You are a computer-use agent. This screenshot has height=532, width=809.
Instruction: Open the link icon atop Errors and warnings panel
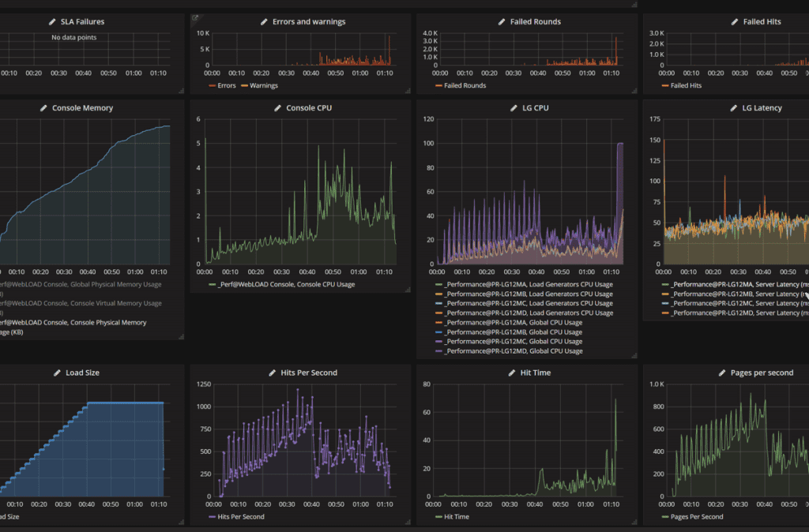click(195, 17)
